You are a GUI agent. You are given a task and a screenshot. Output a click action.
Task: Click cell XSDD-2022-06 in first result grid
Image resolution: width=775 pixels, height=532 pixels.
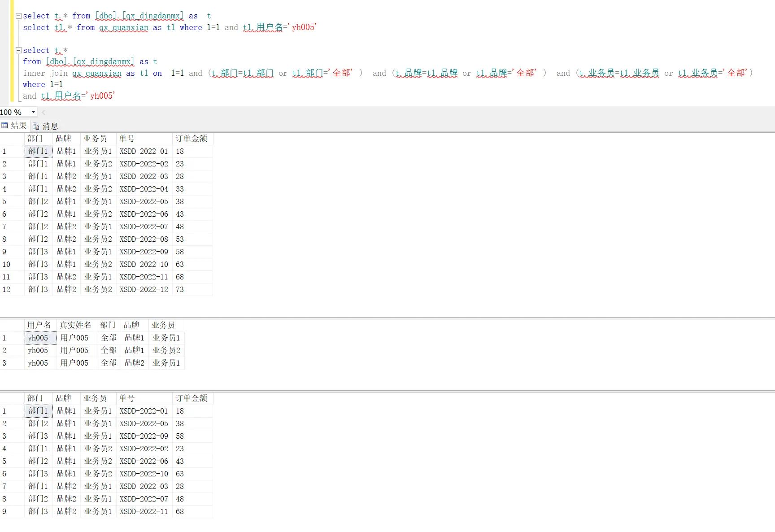[x=144, y=214]
